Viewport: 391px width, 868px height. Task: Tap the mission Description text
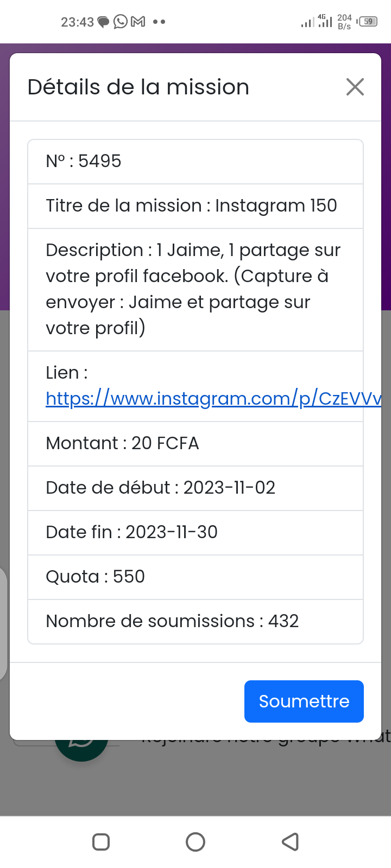[193, 289]
